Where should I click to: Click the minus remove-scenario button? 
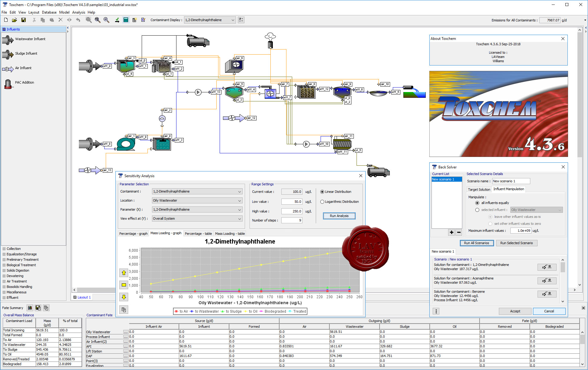459,232
